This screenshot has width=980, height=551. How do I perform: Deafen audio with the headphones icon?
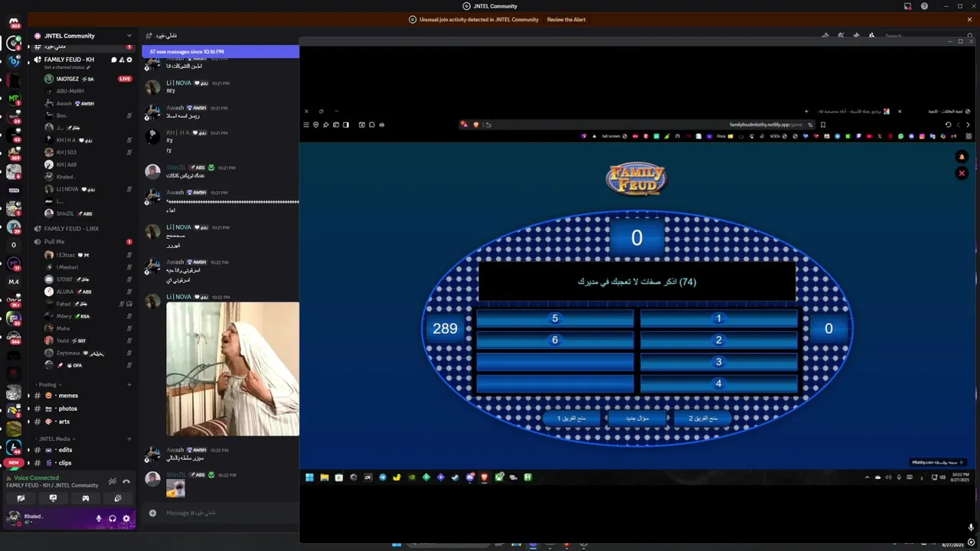tap(113, 518)
